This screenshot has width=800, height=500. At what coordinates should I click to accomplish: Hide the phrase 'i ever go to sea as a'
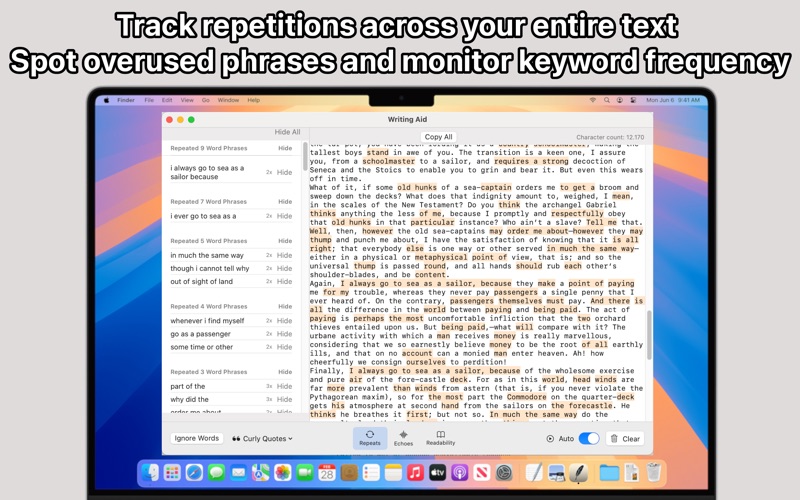click(x=285, y=216)
